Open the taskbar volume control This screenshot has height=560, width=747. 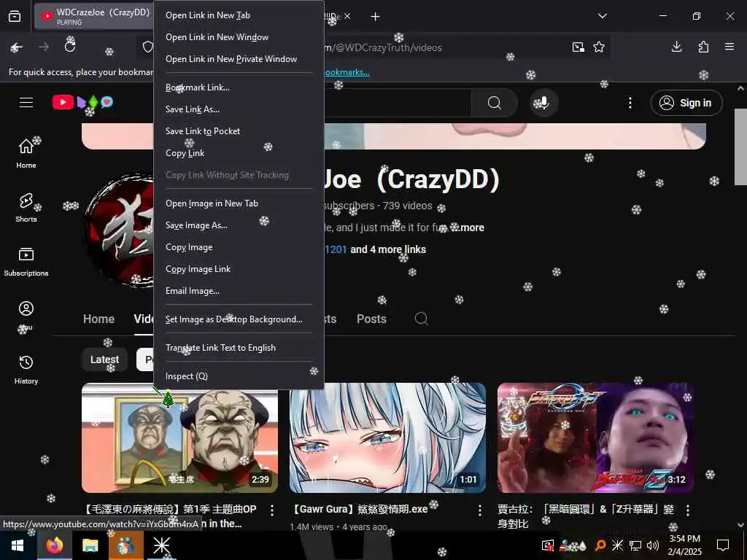click(x=653, y=545)
